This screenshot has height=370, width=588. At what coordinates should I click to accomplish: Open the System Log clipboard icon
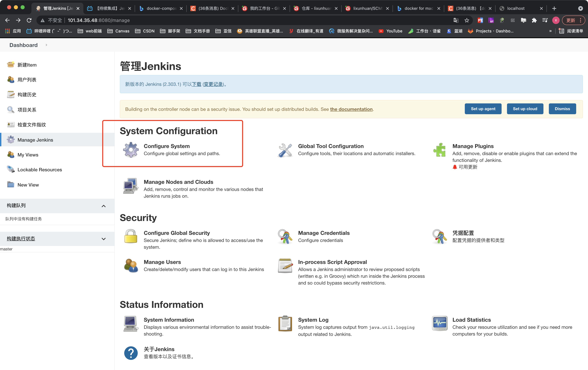285,323
